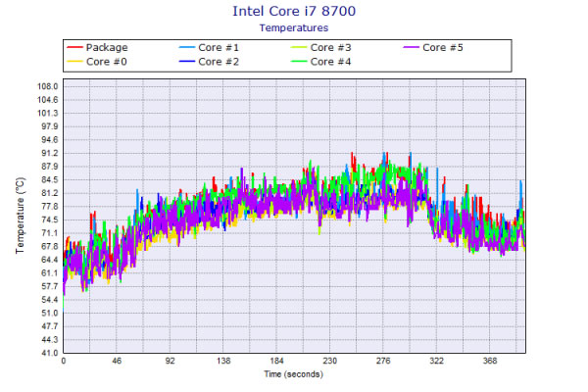Screen dimensions: 588x392
Task: Click the 74.5 y-axis value
Action: 50,220
